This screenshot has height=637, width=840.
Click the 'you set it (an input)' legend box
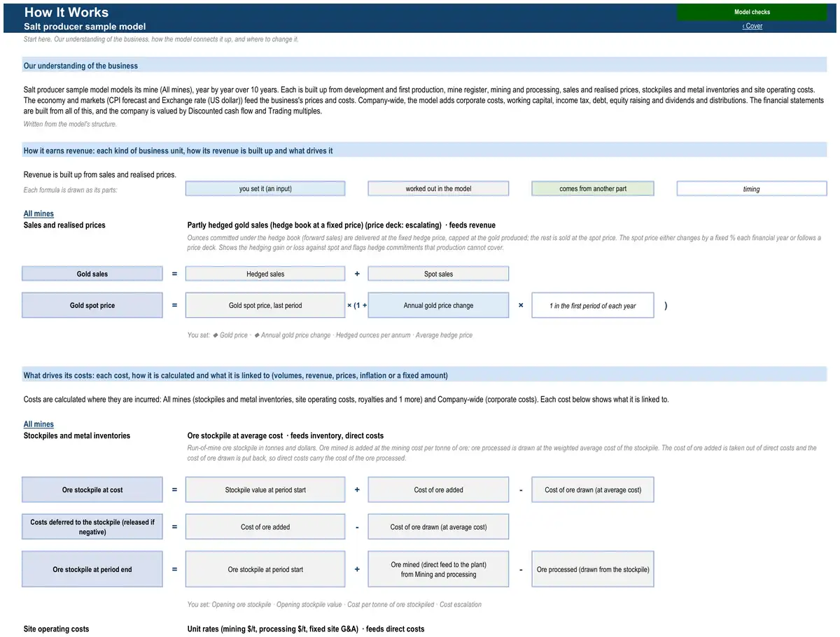pyautogui.click(x=265, y=188)
